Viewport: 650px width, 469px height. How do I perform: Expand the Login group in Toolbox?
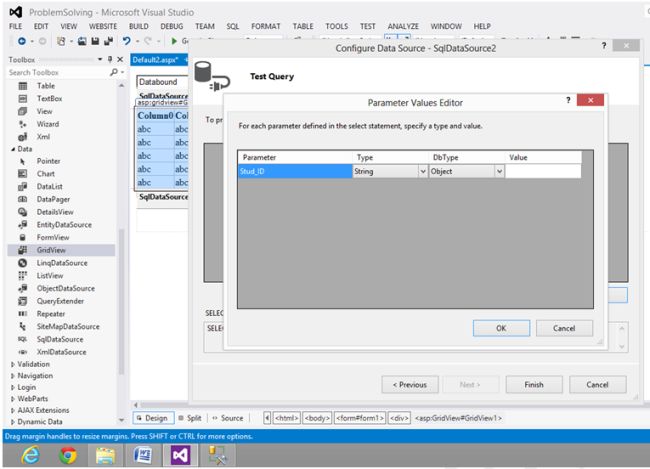13,387
